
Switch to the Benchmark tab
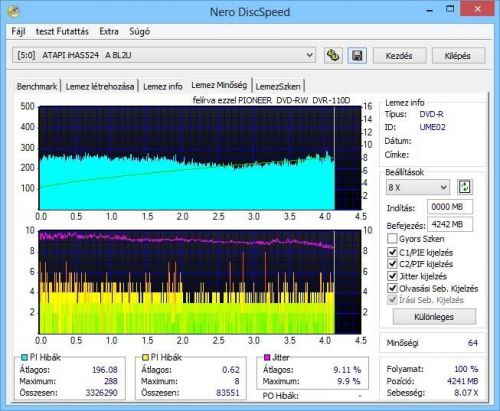click(x=37, y=86)
